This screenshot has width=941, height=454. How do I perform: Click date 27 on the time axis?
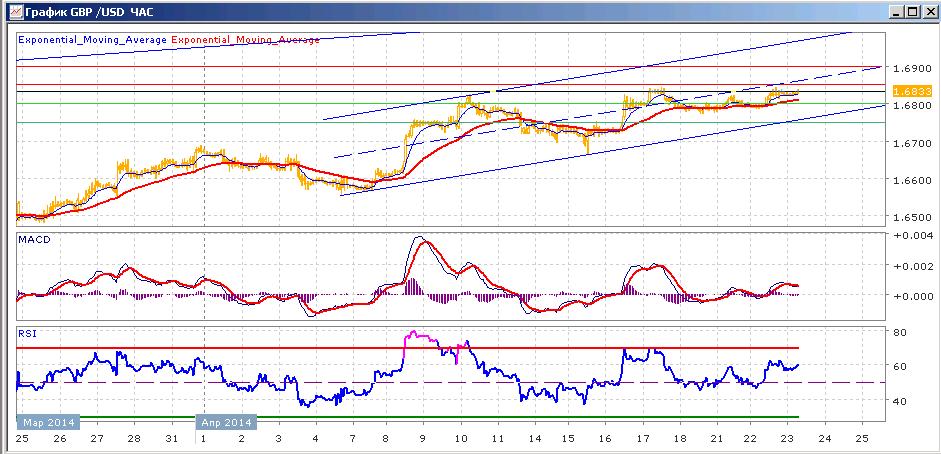pyautogui.click(x=97, y=439)
